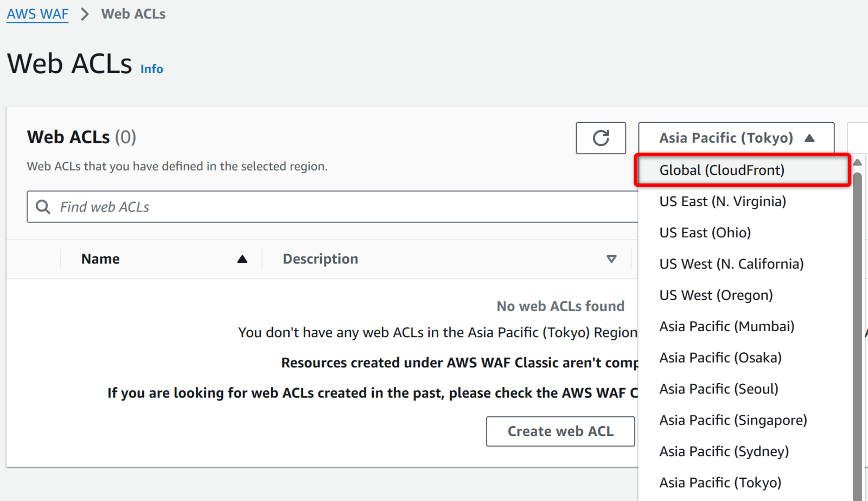Image resolution: width=868 pixels, height=501 pixels.
Task: Select Global (CloudFront) region option
Action: (x=743, y=170)
